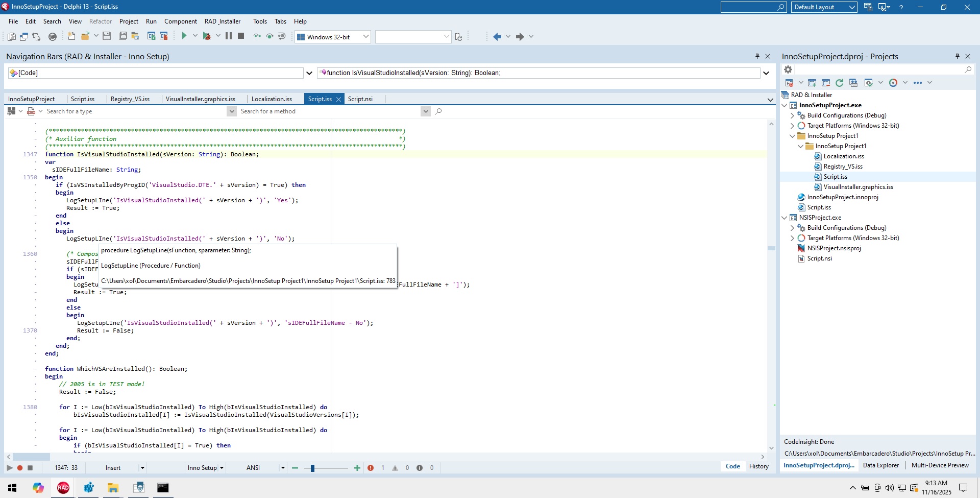Image resolution: width=980 pixels, height=498 pixels.
Task: Unpin the Navigation Bars panel
Action: [757, 56]
